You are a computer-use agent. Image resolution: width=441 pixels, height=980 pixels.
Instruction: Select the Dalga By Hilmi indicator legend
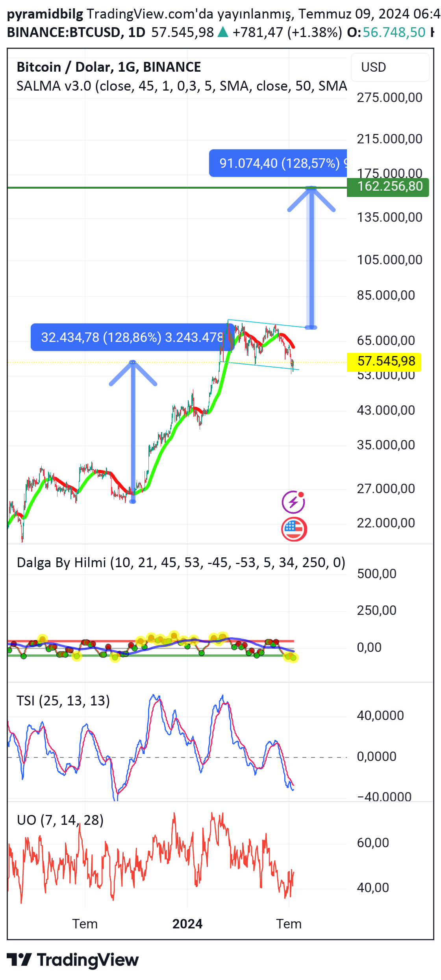click(181, 562)
